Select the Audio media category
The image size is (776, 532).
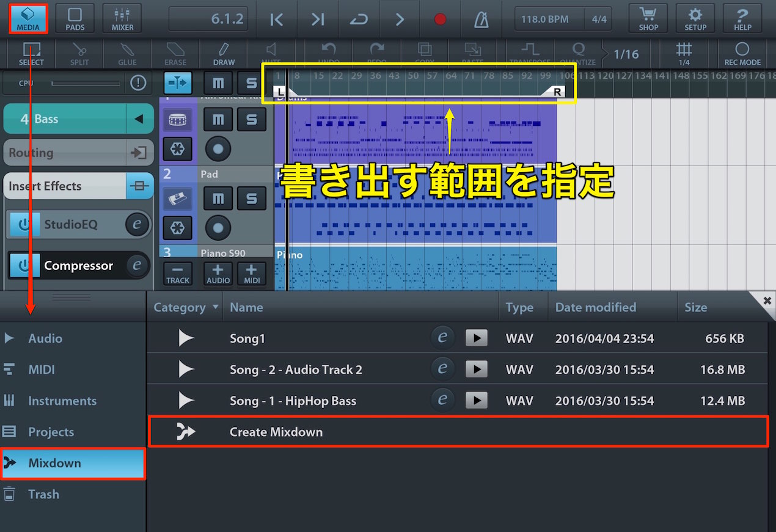tap(73, 338)
